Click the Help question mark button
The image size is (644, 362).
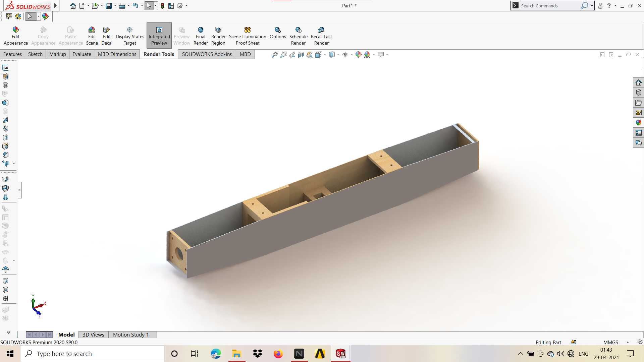609,6
